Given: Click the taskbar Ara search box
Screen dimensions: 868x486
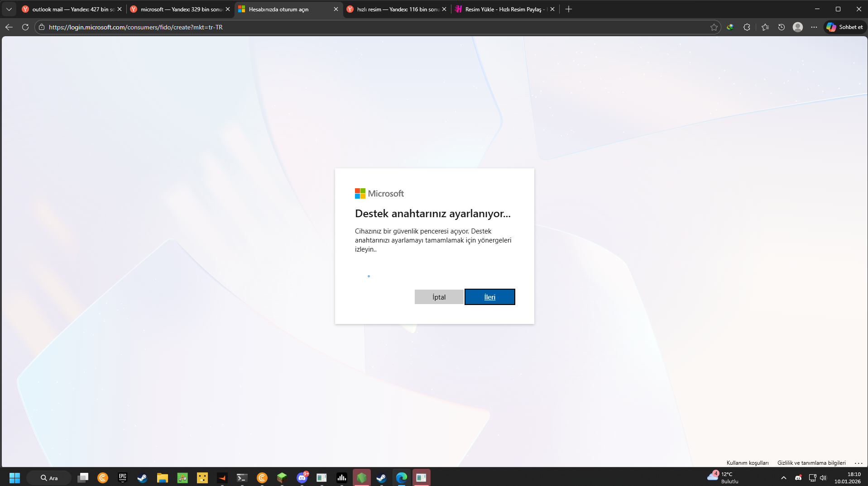Looking at the screenshot, I should (x=49, y=478).
